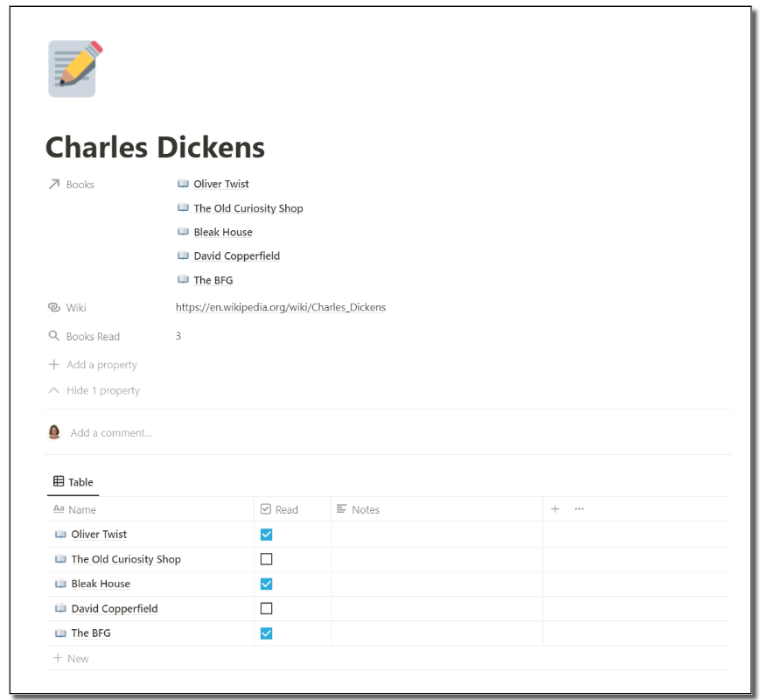Uncheck the Read box for Oliver Twist
761x700 pixels.
coord(267,535)
